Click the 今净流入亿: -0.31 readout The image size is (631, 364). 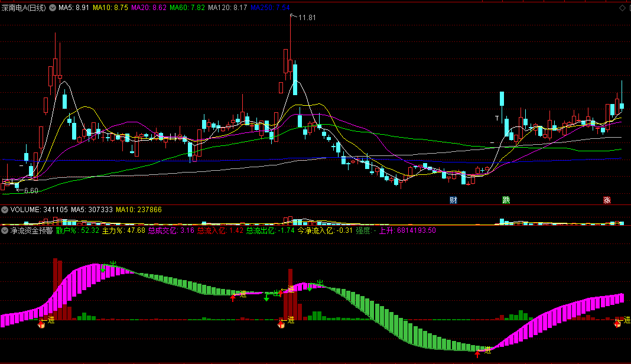325,230
